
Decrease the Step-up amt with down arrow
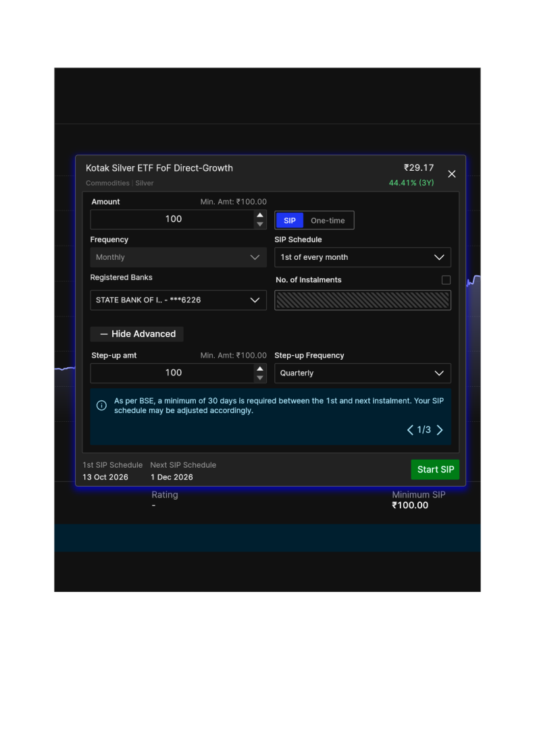click(x=260, y=378)
